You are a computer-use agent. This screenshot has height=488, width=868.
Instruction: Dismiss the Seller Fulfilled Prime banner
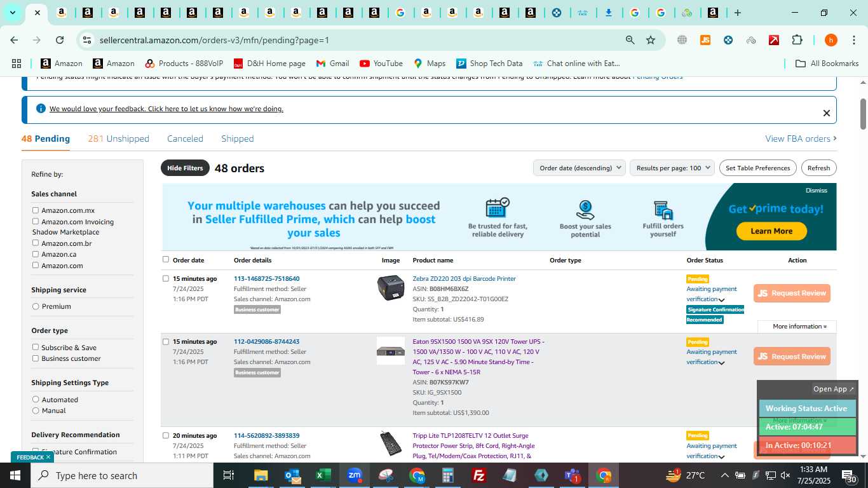817,190
